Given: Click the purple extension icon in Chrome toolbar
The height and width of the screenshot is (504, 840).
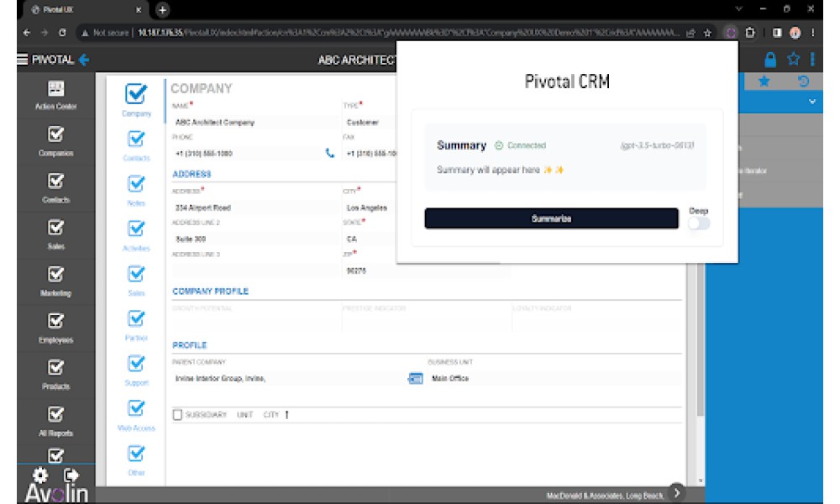Looking at the screenshot, I should click(x=731, y=33).
